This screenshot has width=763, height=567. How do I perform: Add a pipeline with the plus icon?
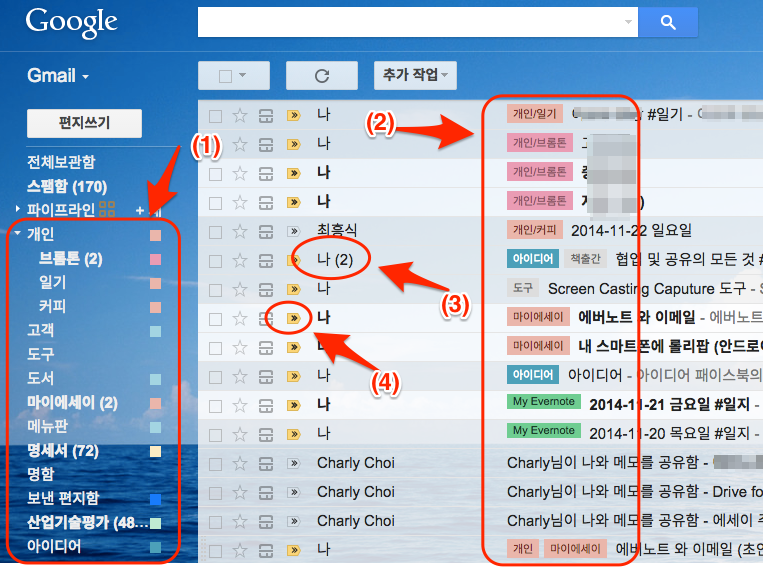tap(140, 210)
